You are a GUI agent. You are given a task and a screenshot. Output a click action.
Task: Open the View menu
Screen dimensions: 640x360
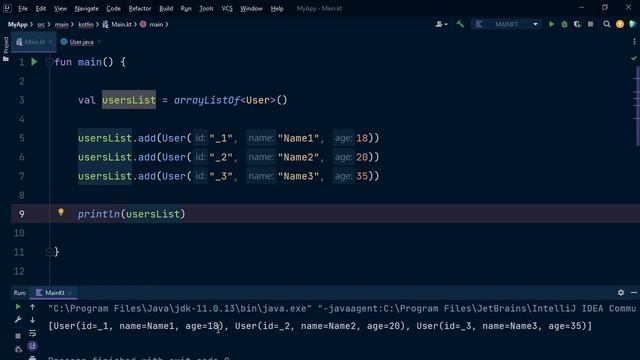pyautogui.click(x=60, y=8)
